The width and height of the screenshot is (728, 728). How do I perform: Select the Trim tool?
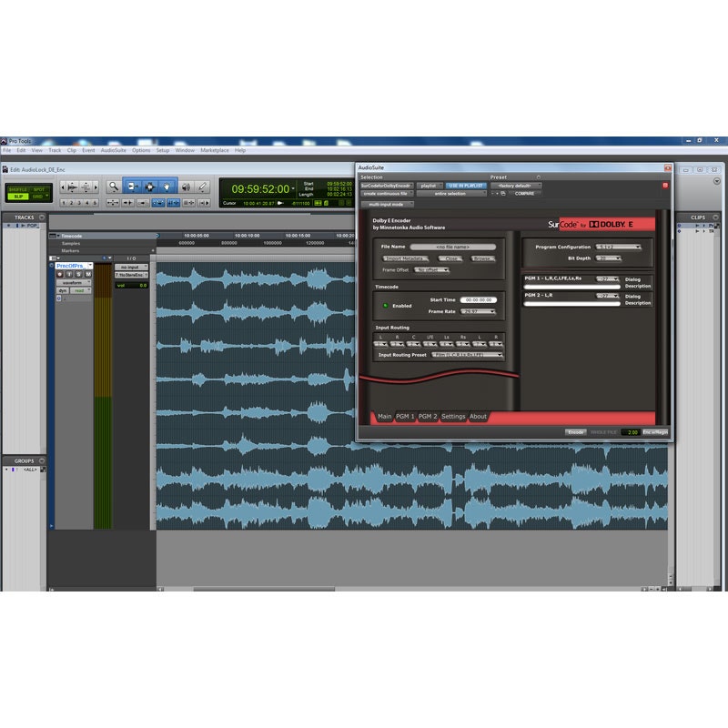(133, 187)
